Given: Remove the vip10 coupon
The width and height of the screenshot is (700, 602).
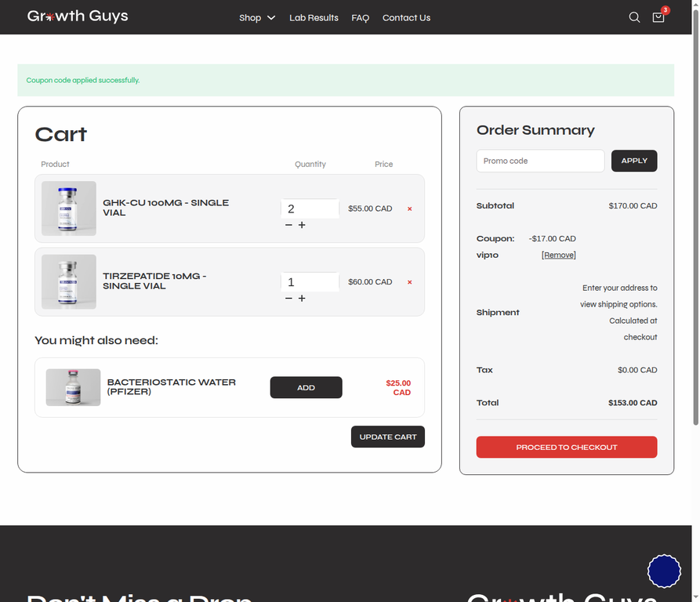Looking at the screenshot, I should [x=558, y=255].
